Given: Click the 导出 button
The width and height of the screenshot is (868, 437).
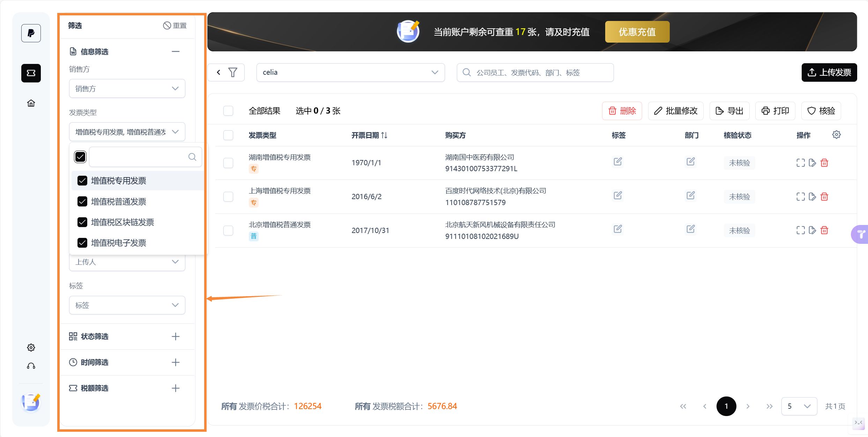Looking at the screenshot, I should click(729, 111).
